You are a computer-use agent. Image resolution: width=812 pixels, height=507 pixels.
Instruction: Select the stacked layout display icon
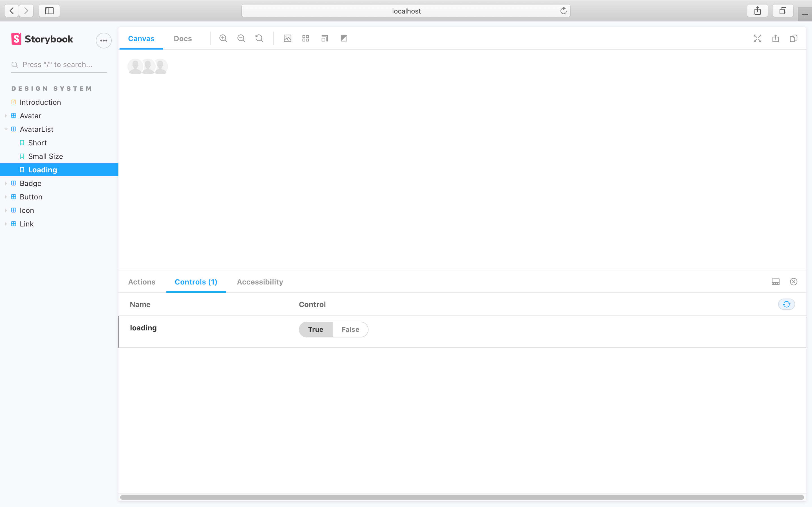[x=325, y=38]
